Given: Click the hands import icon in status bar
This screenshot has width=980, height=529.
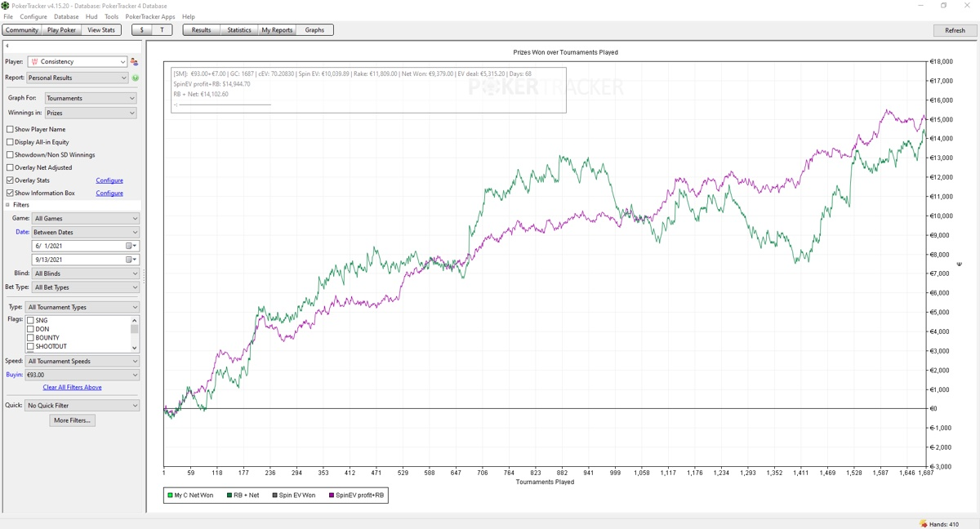Looking at the screenshot, I should (924, 523).
